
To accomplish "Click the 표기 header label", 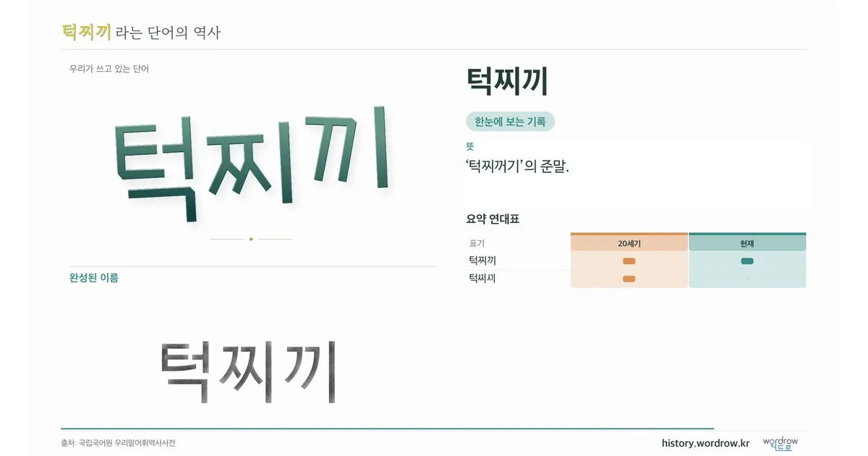I will 477,243.
